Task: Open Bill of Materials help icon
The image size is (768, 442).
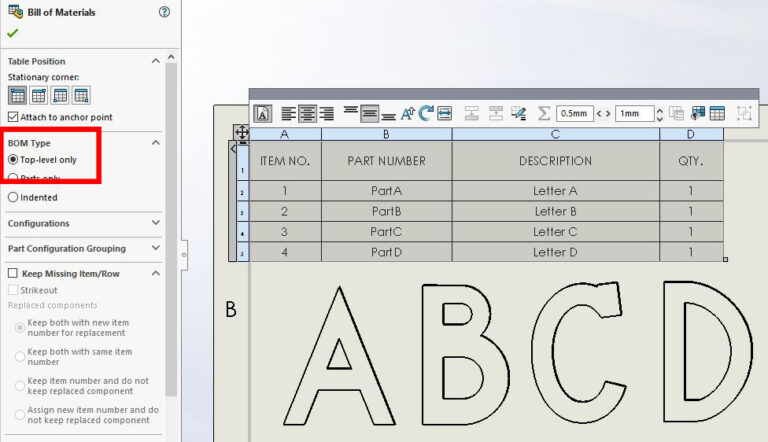Action: [x=164, y=12]
